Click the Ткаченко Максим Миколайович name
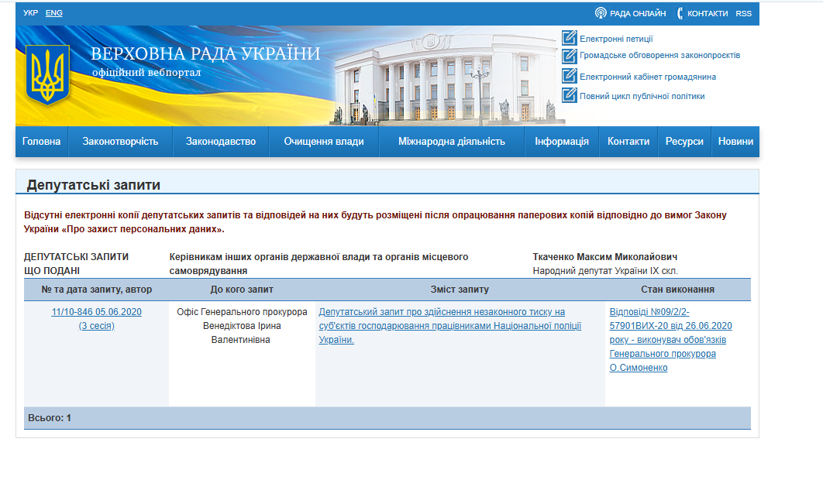Screen dimensions: 823x504 [604, 257]
